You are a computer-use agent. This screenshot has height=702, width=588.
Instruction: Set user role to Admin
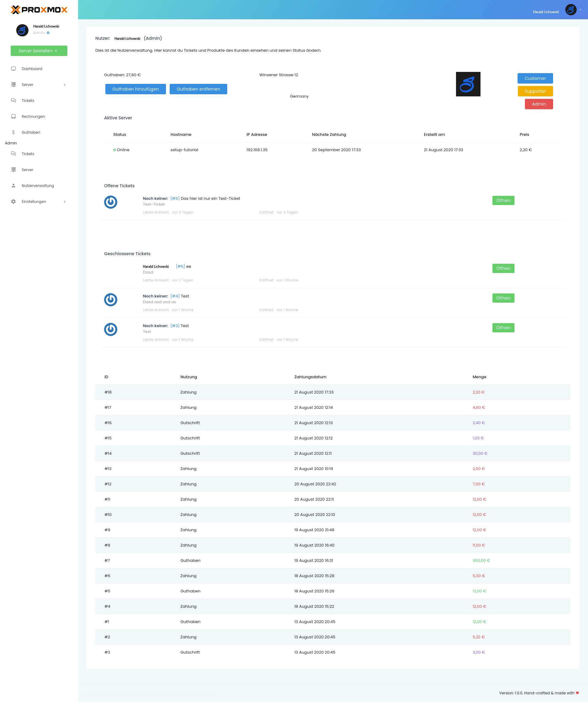point(538,104)
